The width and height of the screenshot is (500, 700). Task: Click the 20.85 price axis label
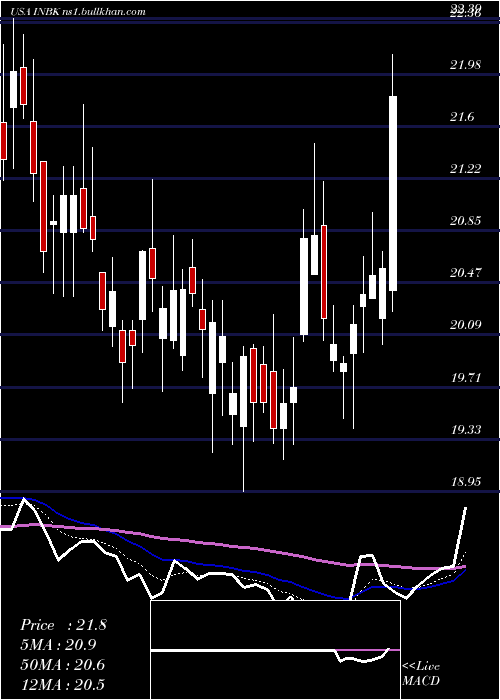[x=466, y=221]
